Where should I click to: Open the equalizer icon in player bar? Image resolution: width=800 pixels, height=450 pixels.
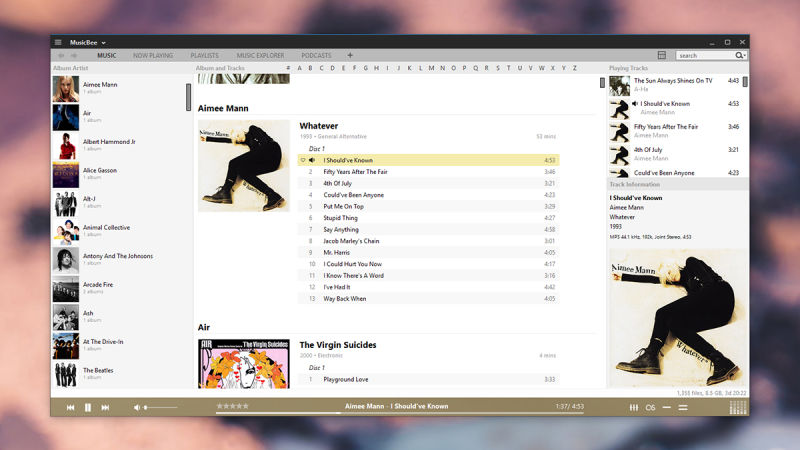tap(634, 407)
